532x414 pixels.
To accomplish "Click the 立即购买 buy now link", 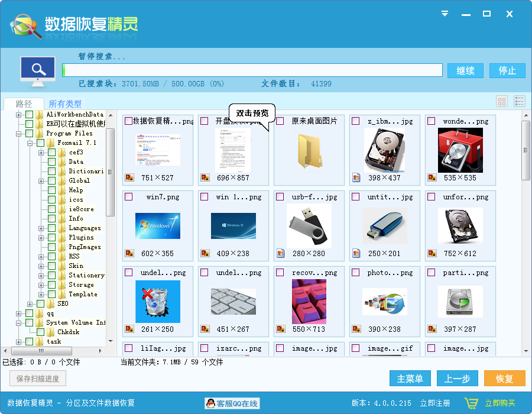I will 499,403.
